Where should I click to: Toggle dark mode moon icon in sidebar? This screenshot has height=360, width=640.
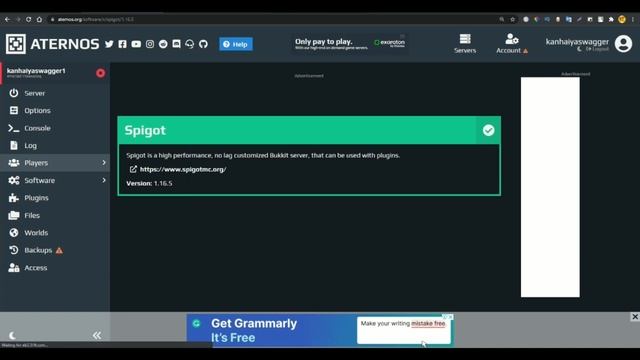click(12, 336)
